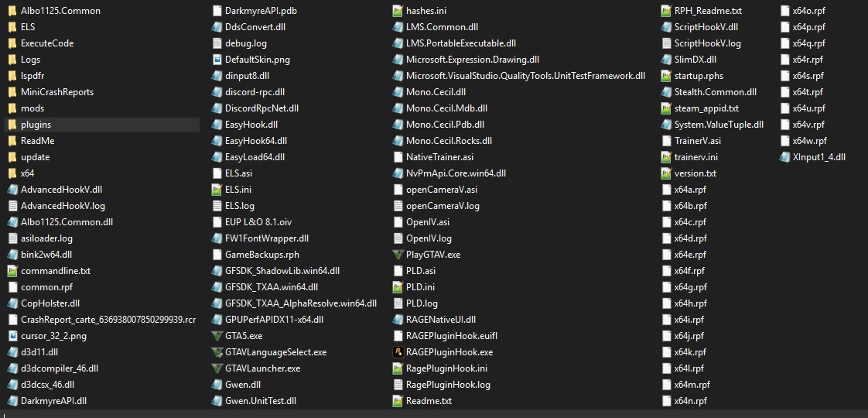This screenshot has height=418, width=868.
Task: Click the ELS folder icon
Action: pos(12,27)
